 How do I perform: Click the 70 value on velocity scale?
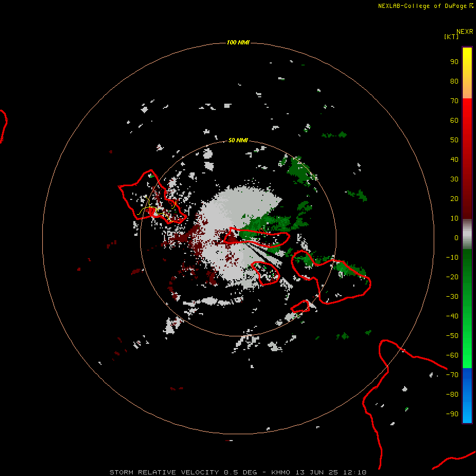tap(454, 101)
